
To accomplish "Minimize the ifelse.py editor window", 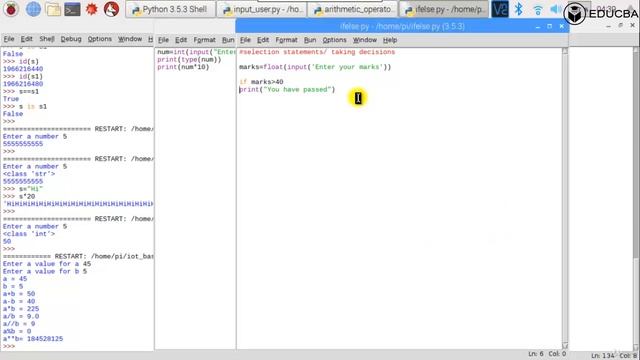I will [538, 27].
